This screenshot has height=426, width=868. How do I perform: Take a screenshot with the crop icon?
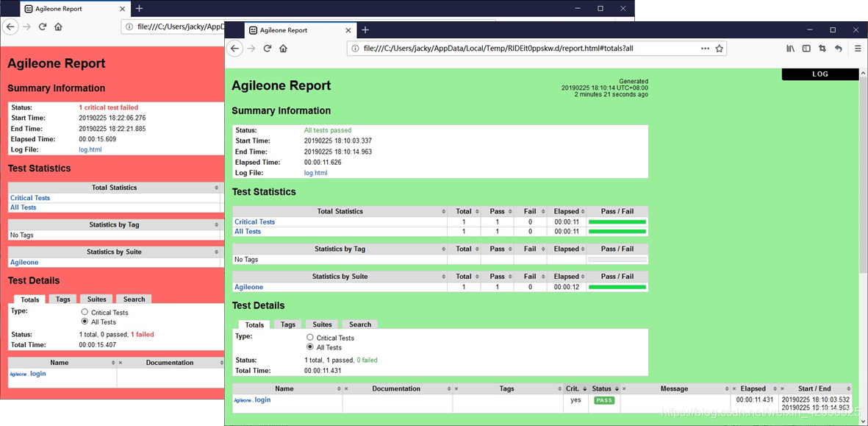(x=822, y=49)
